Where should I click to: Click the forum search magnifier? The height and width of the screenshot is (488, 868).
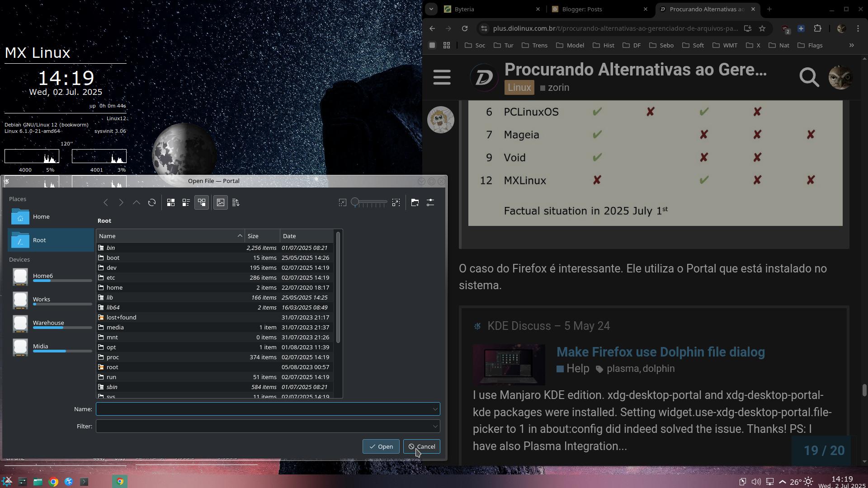point(809,77)
